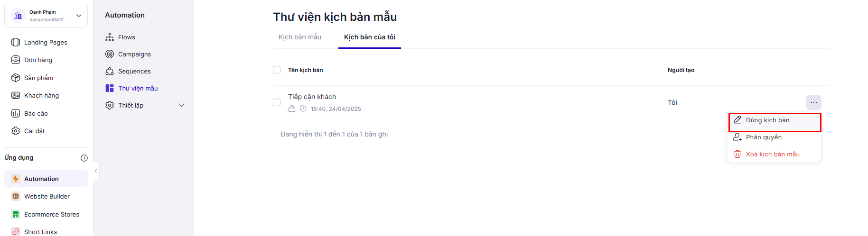Open Website Builder app link
This screenshot has height=236, width=868.
[47, 196]
